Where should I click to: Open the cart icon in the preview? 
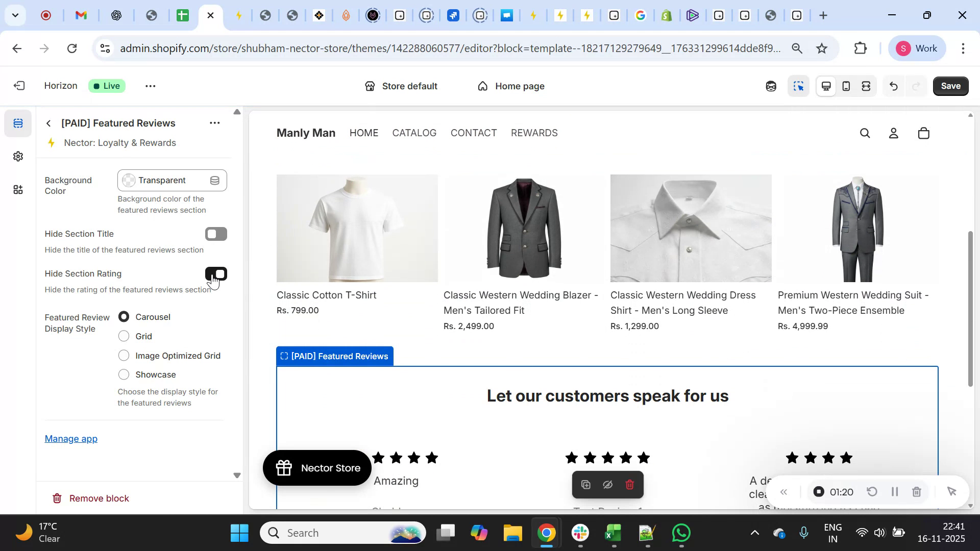tap(923, 133)
